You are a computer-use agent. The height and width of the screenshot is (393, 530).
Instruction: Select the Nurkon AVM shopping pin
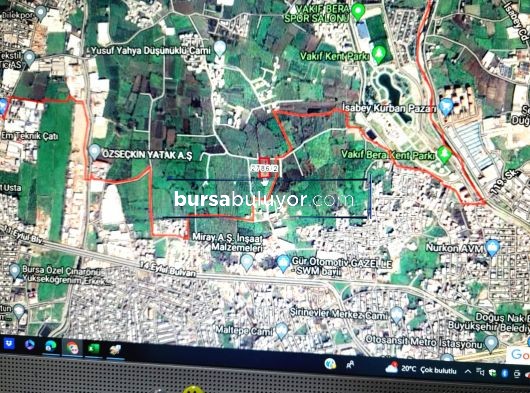pyautogui.click(x=492, y=248)
